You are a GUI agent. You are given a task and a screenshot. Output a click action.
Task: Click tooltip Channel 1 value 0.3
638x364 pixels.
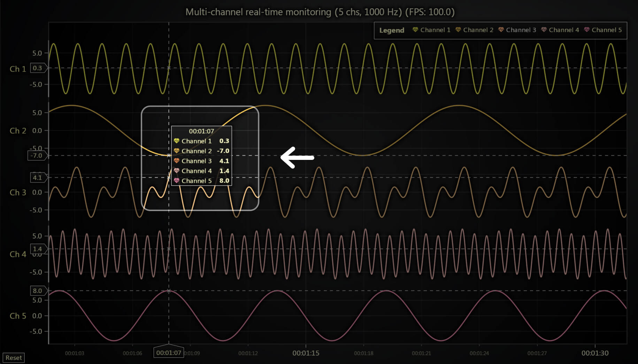coord(224,141)
